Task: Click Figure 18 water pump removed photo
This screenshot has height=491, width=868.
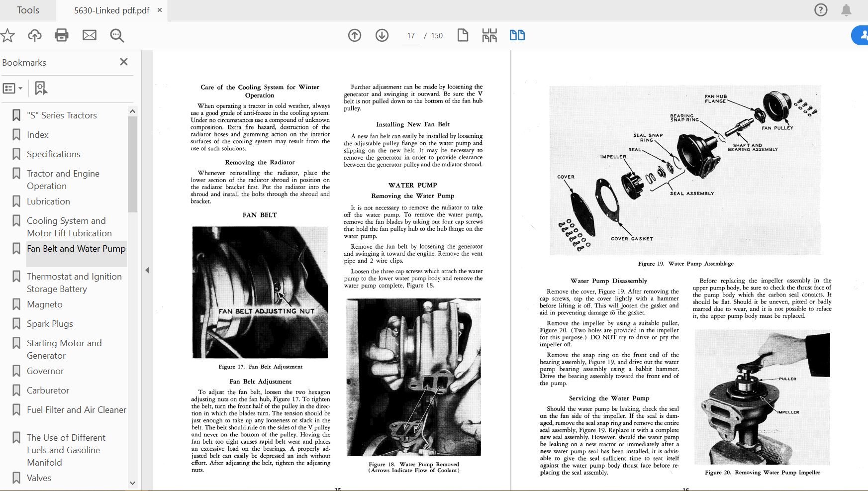Action: pos(414,377)
